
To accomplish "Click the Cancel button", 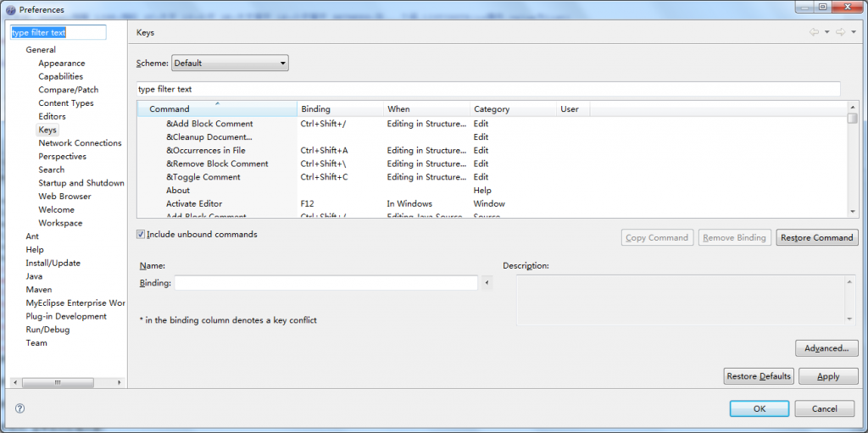I will [x=825, y=408].
